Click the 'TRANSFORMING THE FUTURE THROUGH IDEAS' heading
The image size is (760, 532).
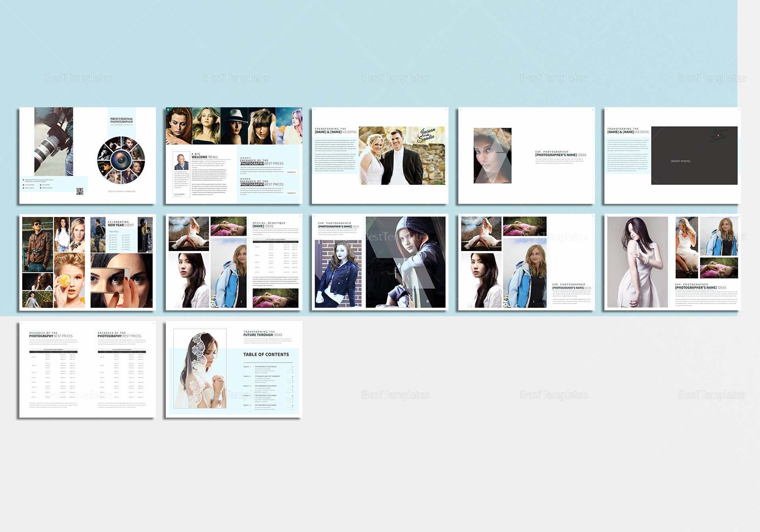pyautogui.click(x=263, y=333)
